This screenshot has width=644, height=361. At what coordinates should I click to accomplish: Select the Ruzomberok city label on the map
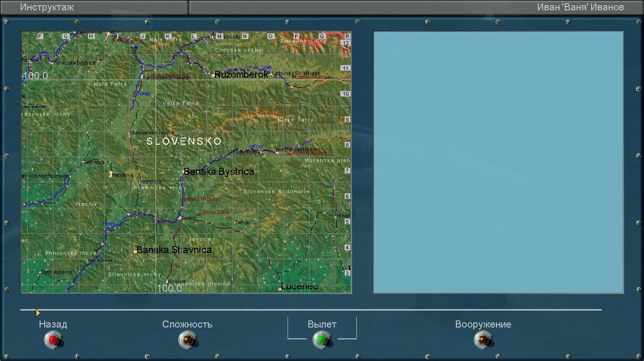241,74
